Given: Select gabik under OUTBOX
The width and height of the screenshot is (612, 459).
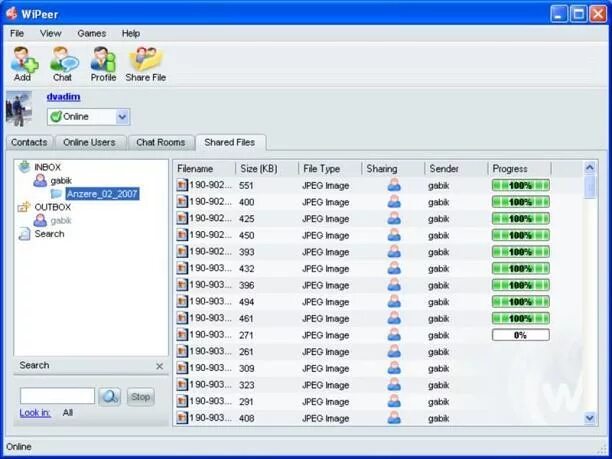Looking at the screenshot, I should (x=61, y=221).
